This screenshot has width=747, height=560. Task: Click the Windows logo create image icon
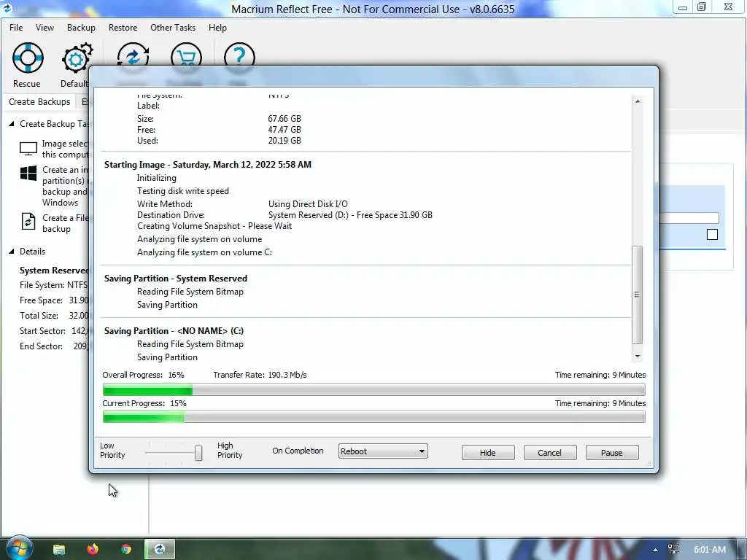[x=28, y=173]
